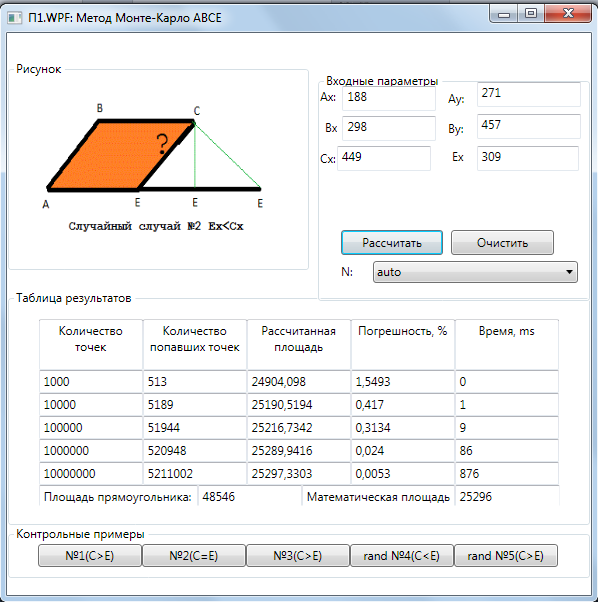Select hit count cell 5189
This screenshot has height=602, width=598.
click(195, 405)
